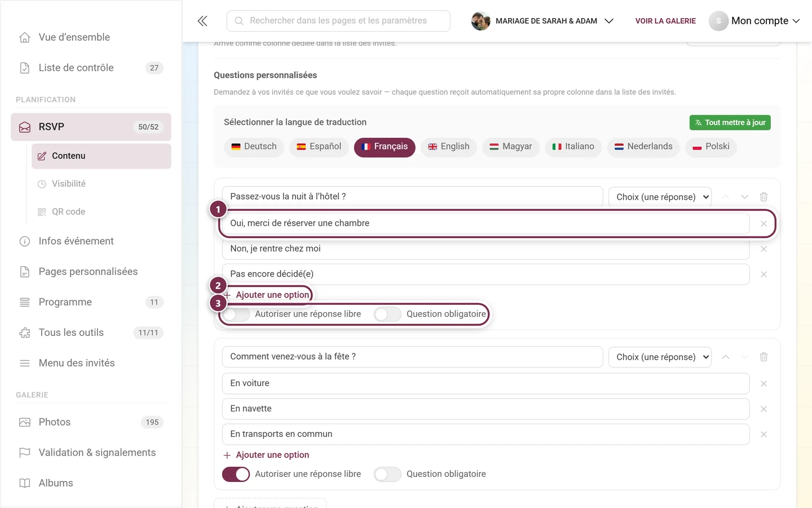812x508 pixels.
Task: Select Nederlands translation language
Action: tap(643, 147)
